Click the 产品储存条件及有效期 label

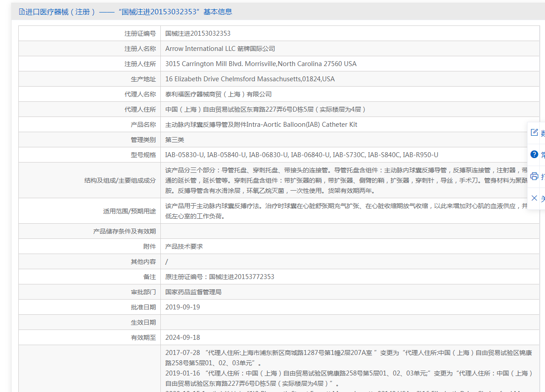[x=125, y=231]
